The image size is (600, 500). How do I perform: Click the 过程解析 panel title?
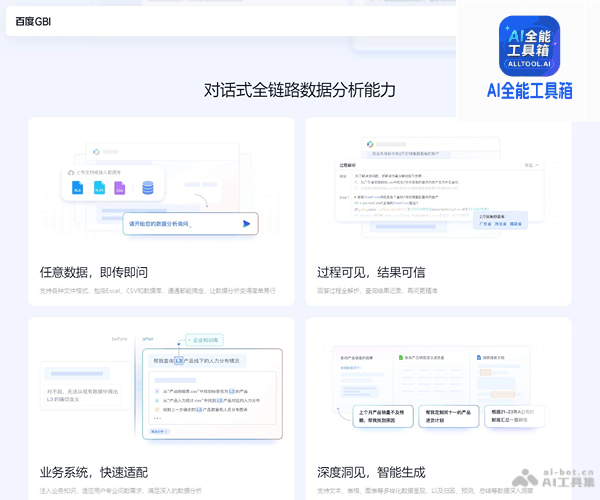pos(348,165)
